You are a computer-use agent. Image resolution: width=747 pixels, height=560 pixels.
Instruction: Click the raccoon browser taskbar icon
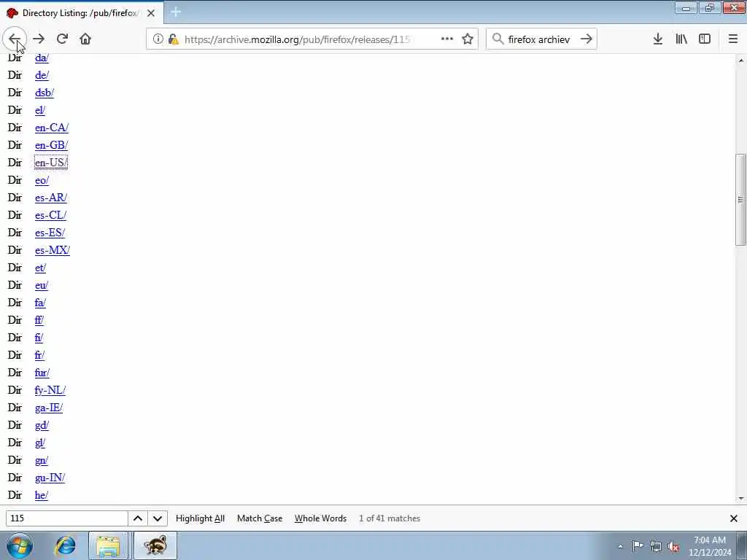(x=155, y=545)
